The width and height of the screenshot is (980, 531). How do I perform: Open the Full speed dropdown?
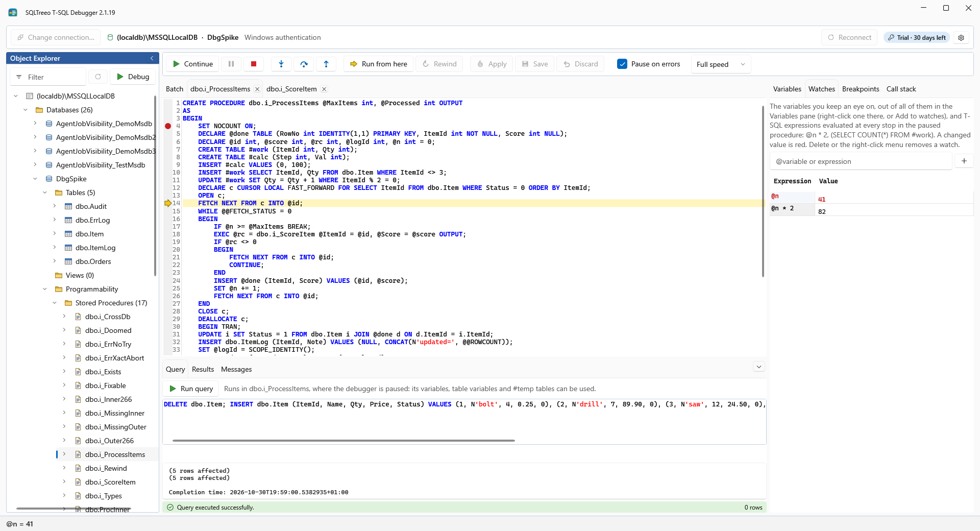click(721, 64)
